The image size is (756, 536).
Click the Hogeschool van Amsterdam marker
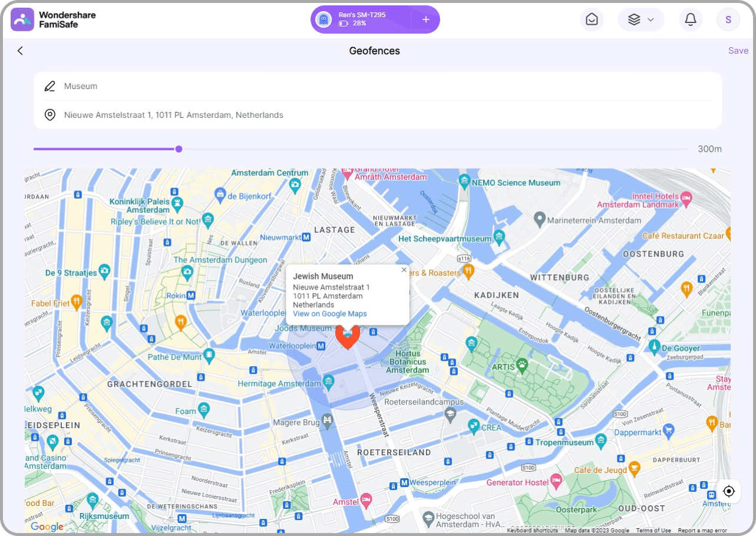(x=428, y=518)
